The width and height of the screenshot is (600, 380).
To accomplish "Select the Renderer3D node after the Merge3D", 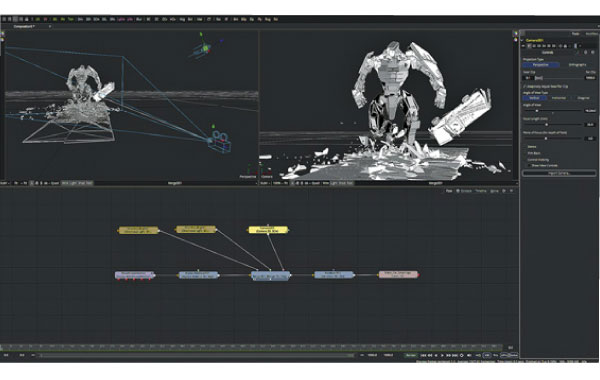I will pos(334,275).
